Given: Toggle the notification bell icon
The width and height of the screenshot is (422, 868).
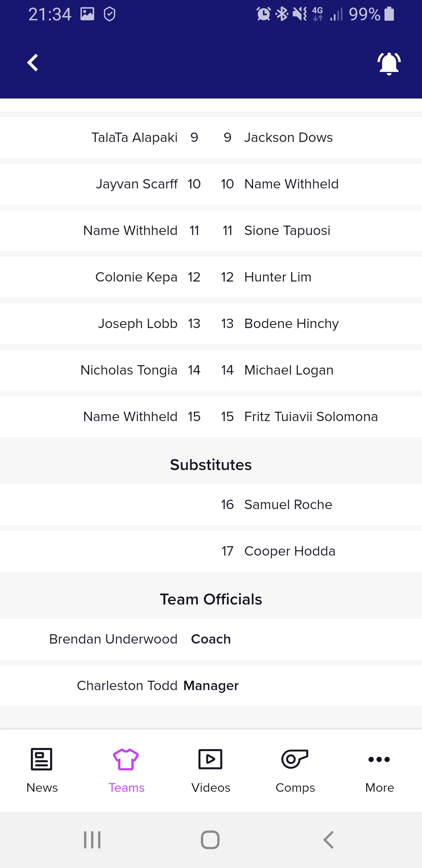Looking at the screenshot, I should click(389, 63).
